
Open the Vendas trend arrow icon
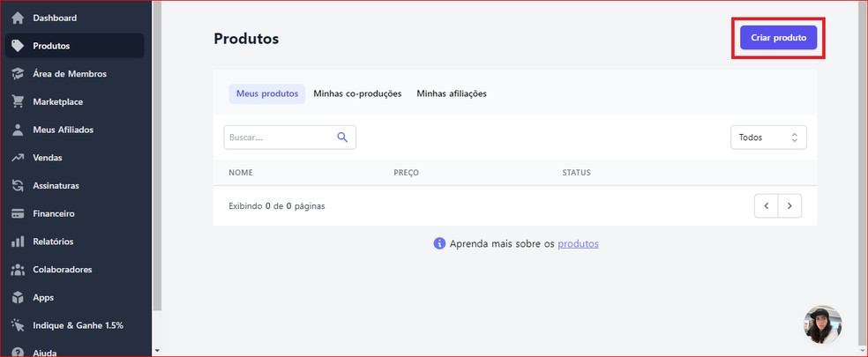[17, 158]
